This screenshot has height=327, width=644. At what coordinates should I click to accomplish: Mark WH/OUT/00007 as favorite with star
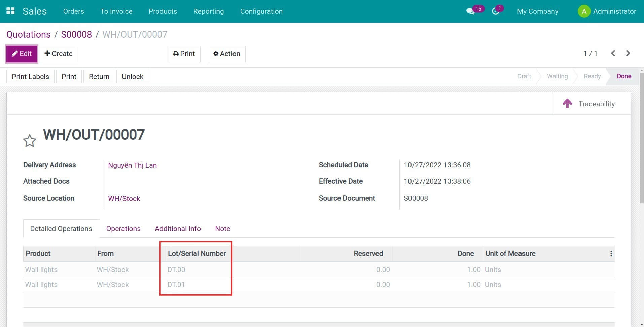tap(30, 141)
